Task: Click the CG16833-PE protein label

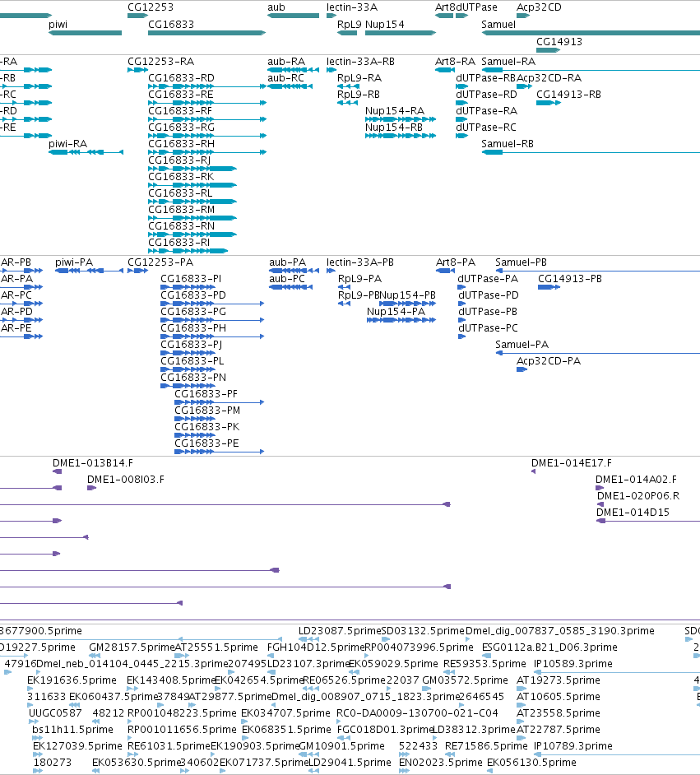Action: click(x=207, y=443)
